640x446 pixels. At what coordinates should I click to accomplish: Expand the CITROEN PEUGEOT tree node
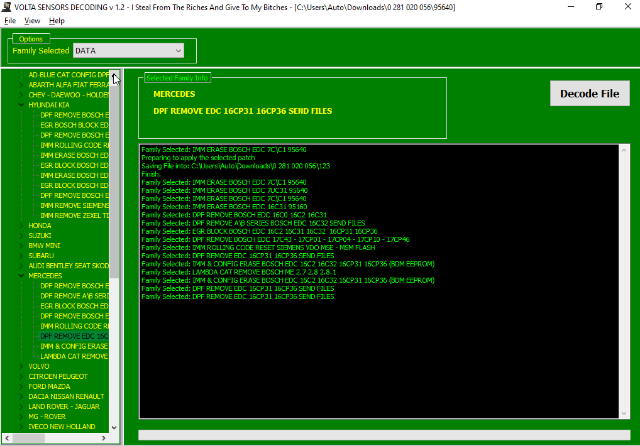click(x=21, y=377)
